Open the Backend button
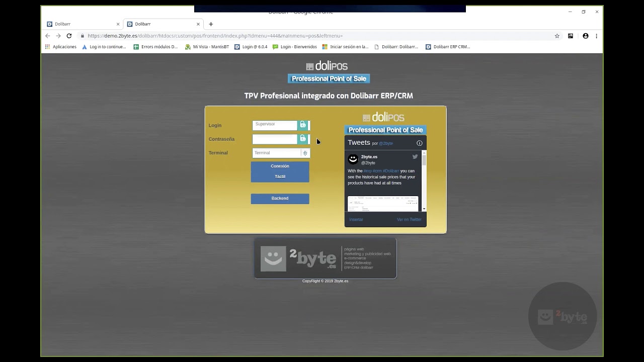This screenshot has width=644, height=362. 280,199
